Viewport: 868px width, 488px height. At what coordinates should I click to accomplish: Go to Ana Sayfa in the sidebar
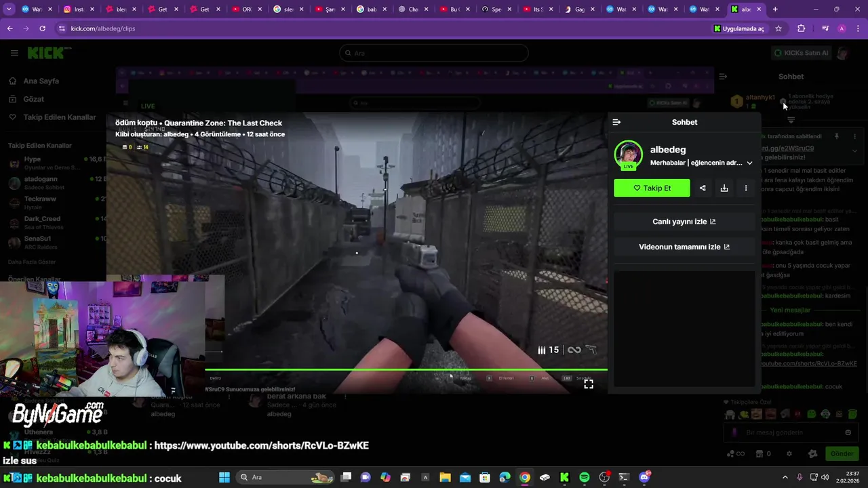(41, 81)
